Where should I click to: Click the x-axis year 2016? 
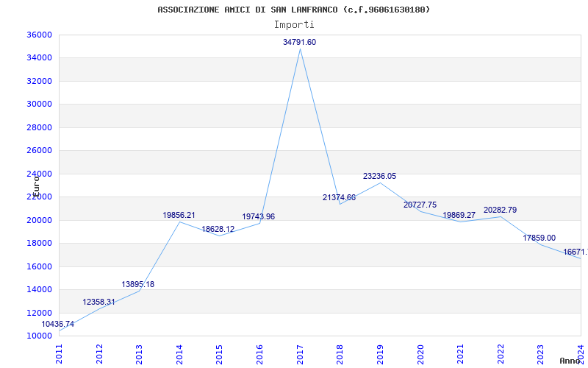tap(259, 354)
